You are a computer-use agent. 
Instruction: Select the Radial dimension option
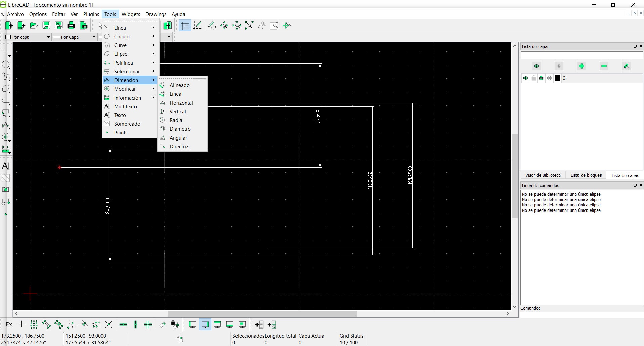(176, 120)
